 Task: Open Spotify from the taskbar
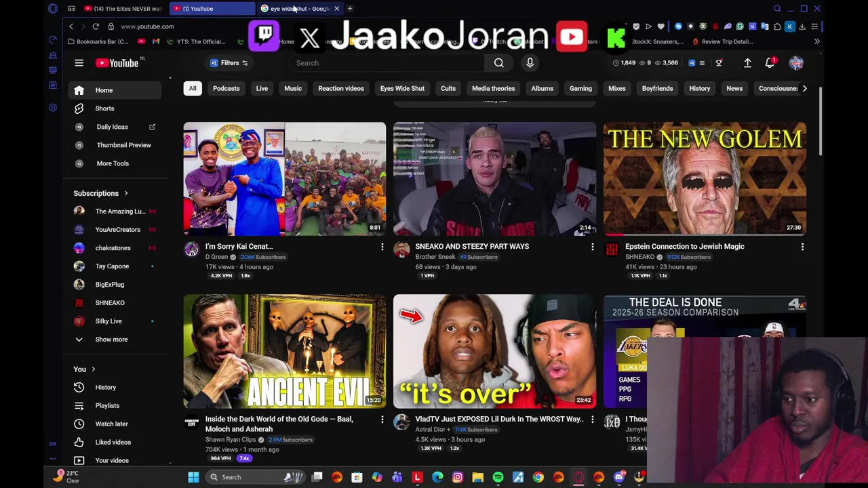(x=498, y=477)
